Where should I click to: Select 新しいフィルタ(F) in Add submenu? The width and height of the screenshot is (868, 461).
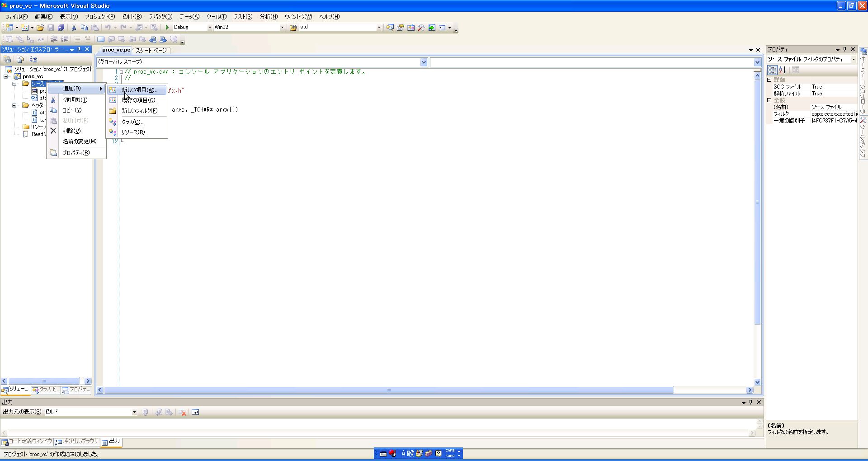click(x=137, y=111)
